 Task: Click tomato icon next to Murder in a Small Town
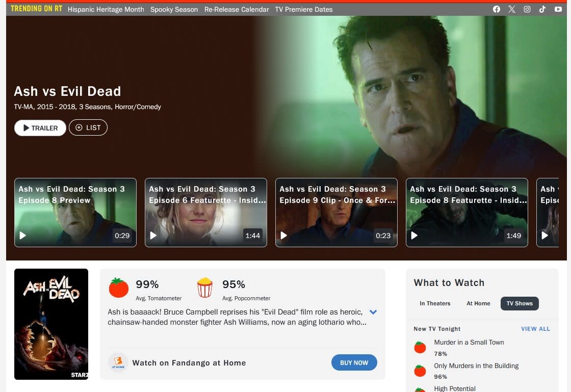click(x=420, y=347)
